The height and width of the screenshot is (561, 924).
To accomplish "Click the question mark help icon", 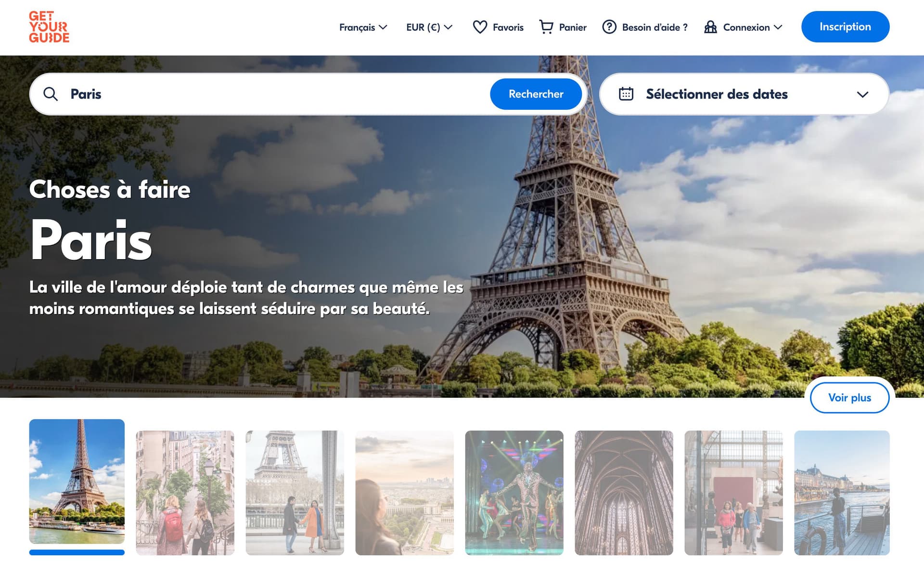I will [609, 27].
